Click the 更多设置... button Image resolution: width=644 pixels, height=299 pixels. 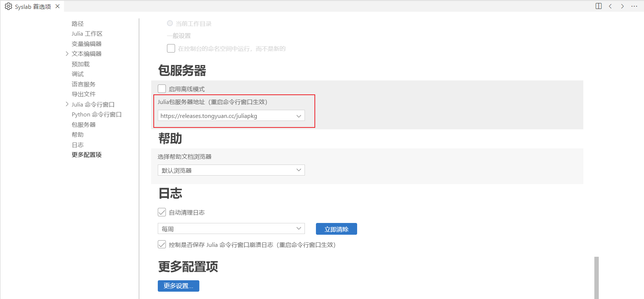click(x=178, y=286)
